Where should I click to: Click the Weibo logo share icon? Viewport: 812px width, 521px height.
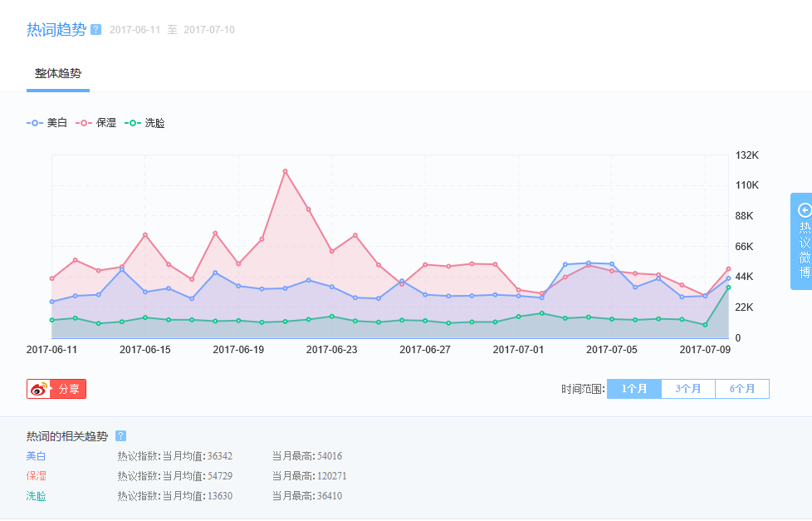tap(39, 389)
